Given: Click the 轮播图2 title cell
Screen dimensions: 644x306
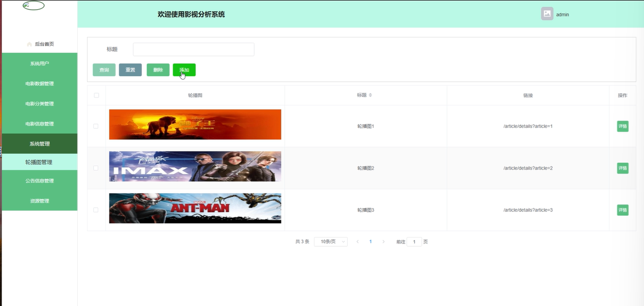Looking at the screenshot, I should (366, 168).
